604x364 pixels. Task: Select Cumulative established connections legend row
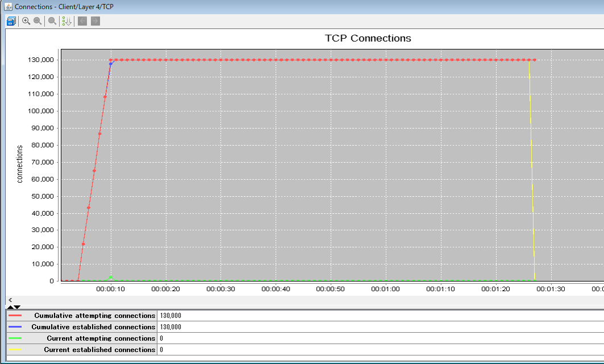[x=93, y=327]
